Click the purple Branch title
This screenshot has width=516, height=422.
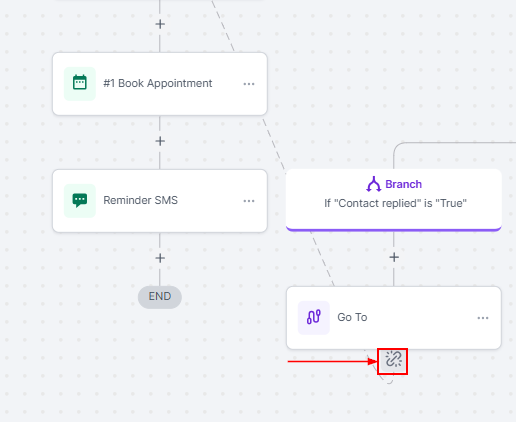(x=403, y=184)
